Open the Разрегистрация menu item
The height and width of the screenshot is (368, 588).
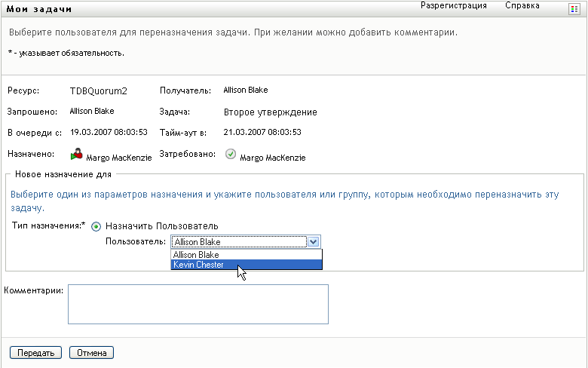click(x=453, y=6)
